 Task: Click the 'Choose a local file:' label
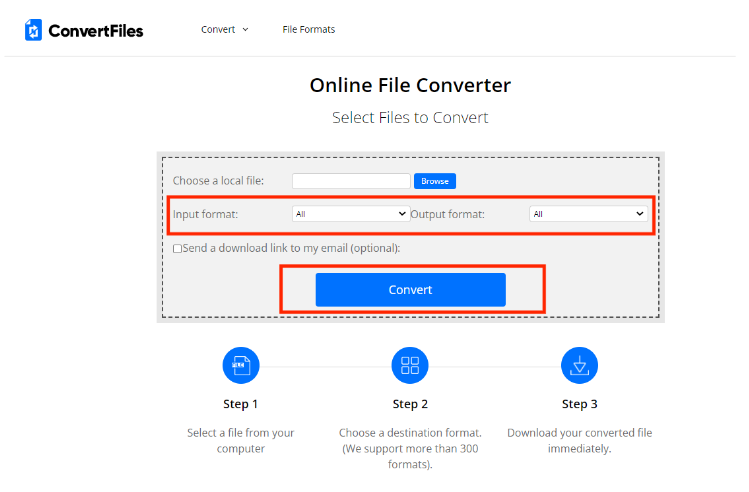coord(218,181)
